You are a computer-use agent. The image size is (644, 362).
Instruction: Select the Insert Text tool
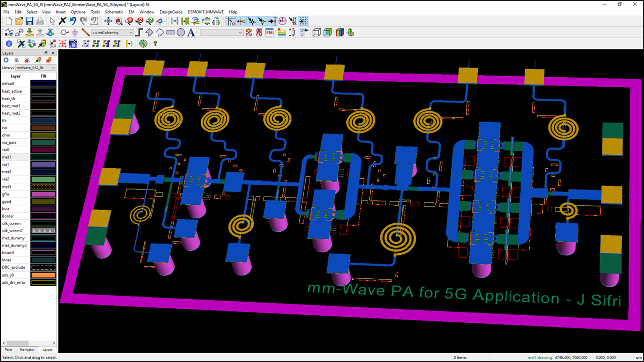(x=190, y=32)
